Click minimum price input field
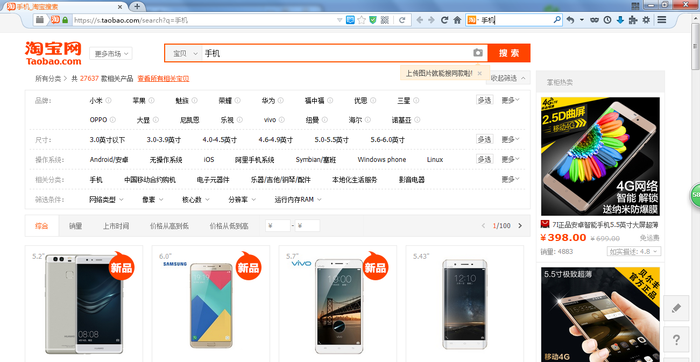Screen dimensions: 700x362 [x=278, y=226]
